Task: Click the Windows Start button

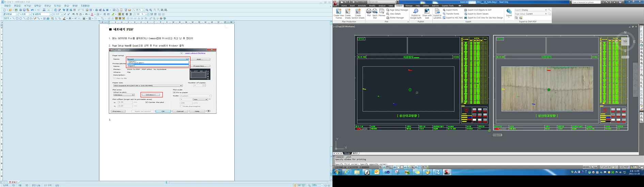Action: 336,172
